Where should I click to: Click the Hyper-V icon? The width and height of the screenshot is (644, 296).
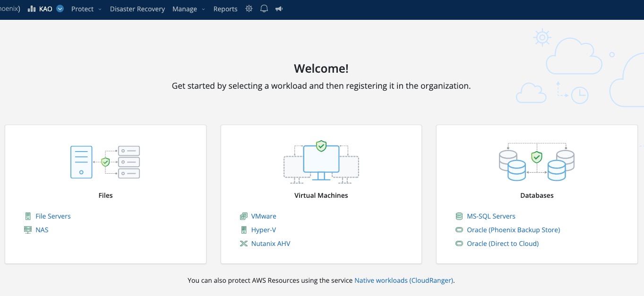(244, 230)
